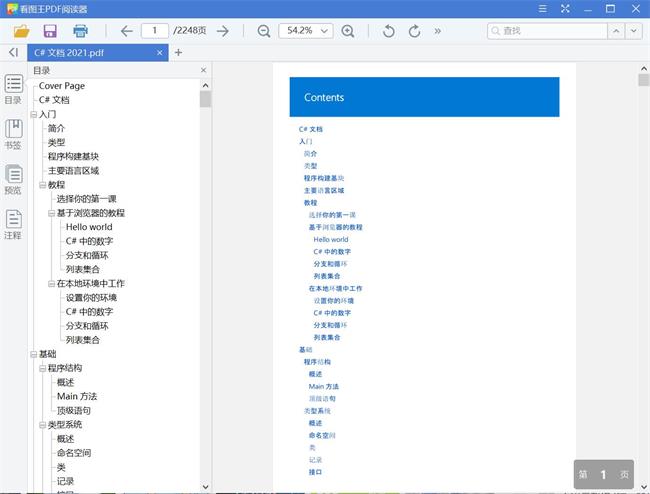
Task: Select 简介 in the outline tree
Action: [x=56, y=128]
